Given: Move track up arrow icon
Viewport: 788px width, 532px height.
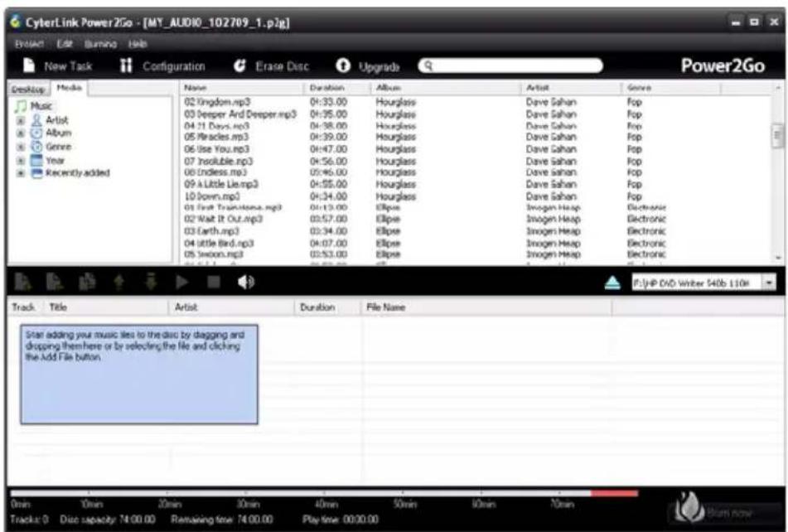Looking at the screenshot, I should coord(119,282).
